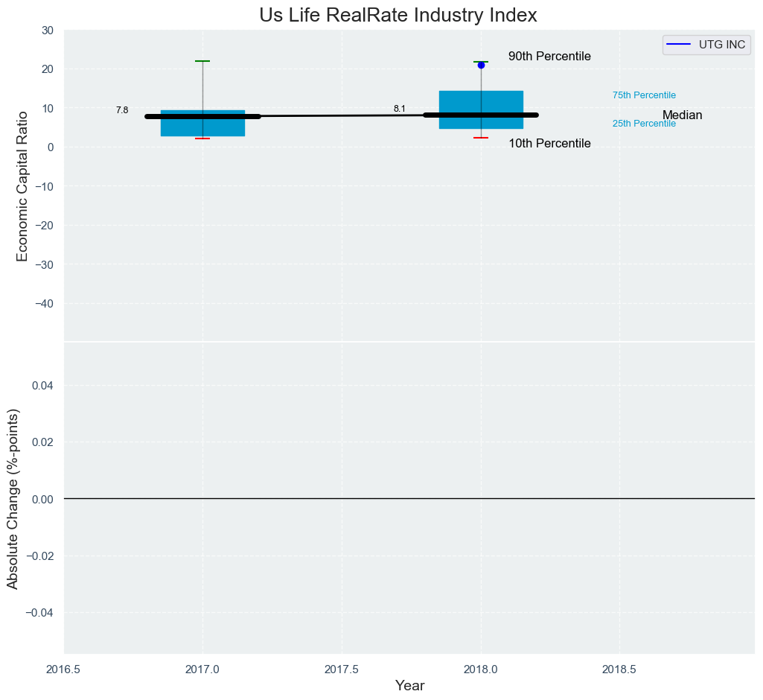Click the blue line swatch in legend
The width and height of the screenshot is (763, 700).
[680, 45]
